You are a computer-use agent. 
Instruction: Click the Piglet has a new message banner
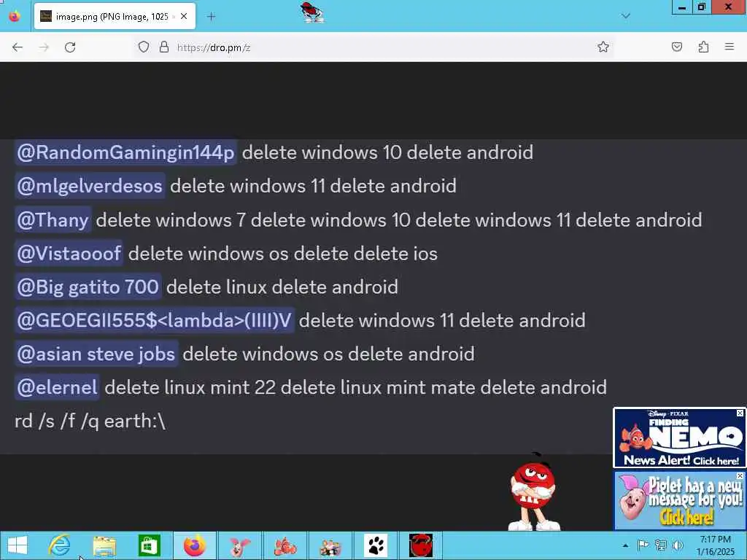[x=679, y=500]
